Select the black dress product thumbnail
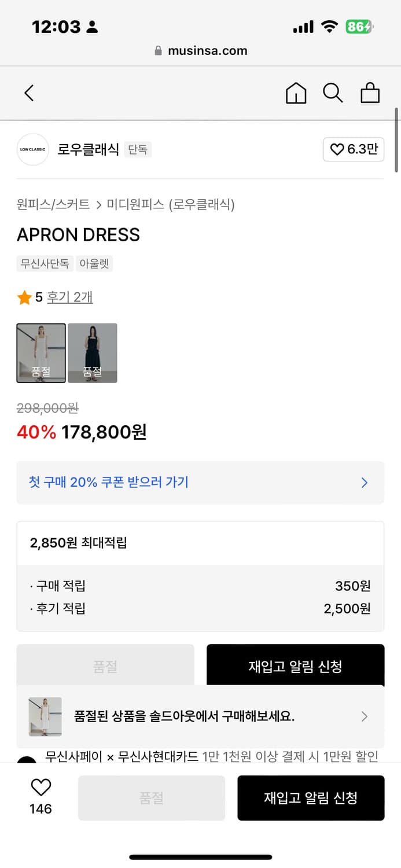The width and height of the screenshot is (401, 868). click(x=93, y=353)
